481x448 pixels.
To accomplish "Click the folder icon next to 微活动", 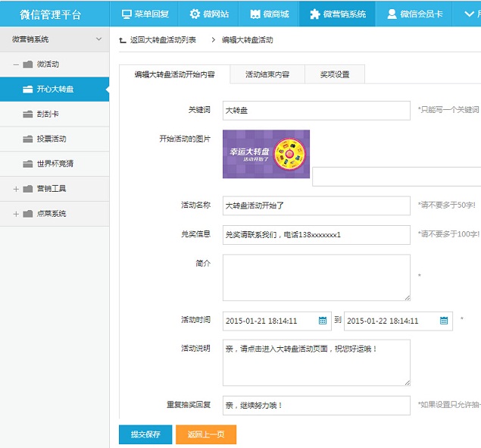I will click(27, 64).
